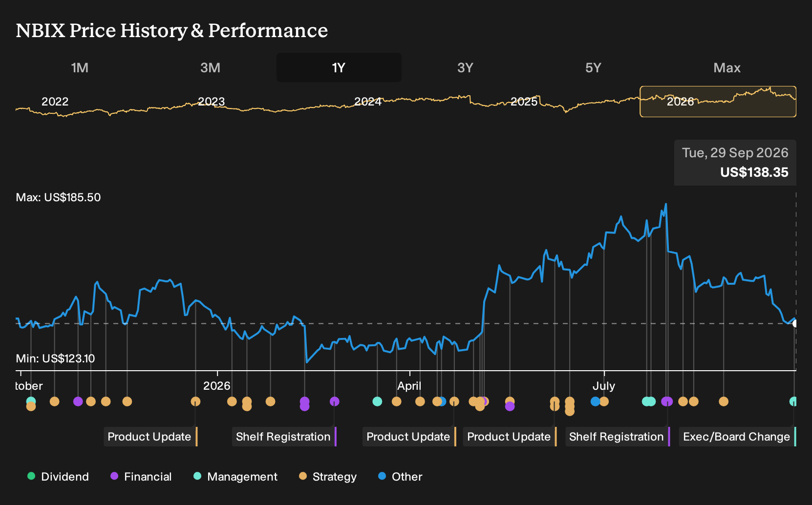The height and width of the screenshot is (505, 812).
Task: Show the 3Y price history
Action: (x=465, y=67)
